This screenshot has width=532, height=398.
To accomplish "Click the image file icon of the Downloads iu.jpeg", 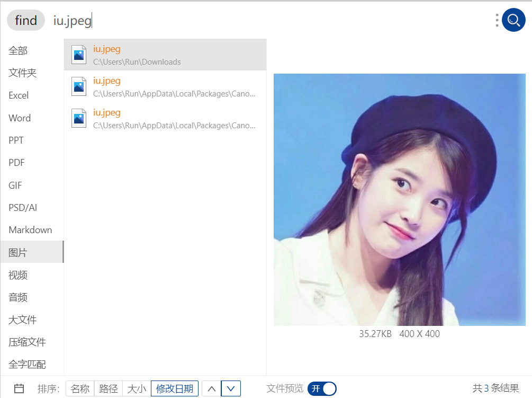I will pyautogui.click(x=78, y=54).
